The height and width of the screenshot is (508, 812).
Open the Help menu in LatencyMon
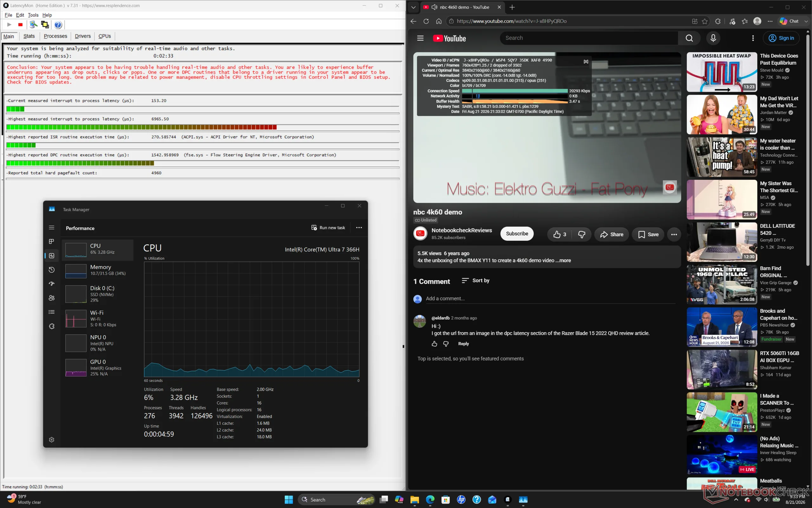coord(47,15)
